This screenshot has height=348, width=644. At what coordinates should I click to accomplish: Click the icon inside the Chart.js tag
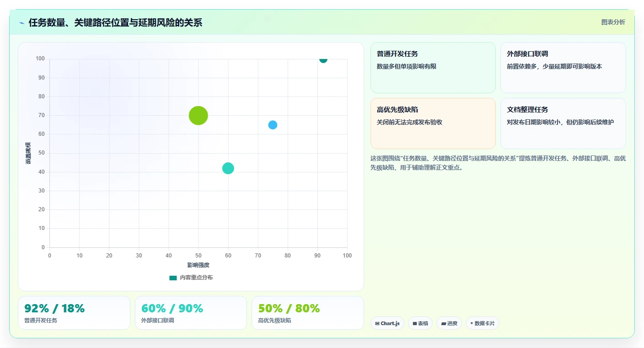tap(377, 323)
